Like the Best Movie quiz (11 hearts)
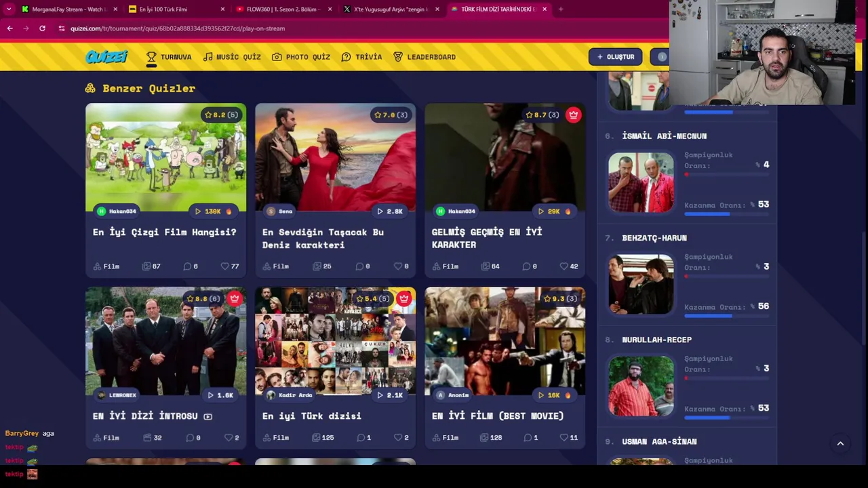This screenshot has height=488, width=868. 569,437
